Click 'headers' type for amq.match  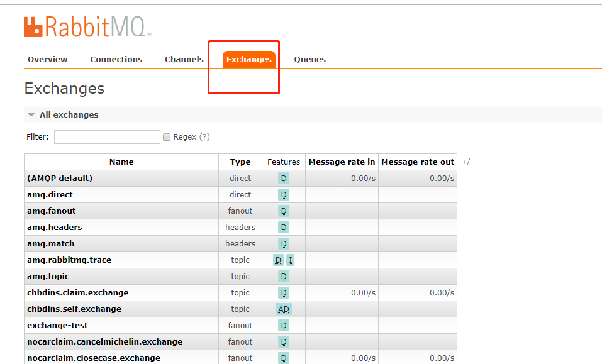click(240, 243)
